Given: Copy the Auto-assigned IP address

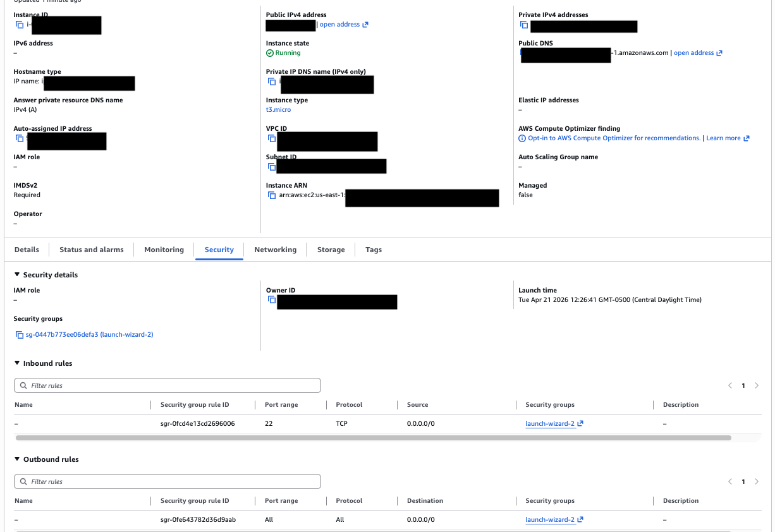Looking at the screenshot, I should click(x=19, y=138).
